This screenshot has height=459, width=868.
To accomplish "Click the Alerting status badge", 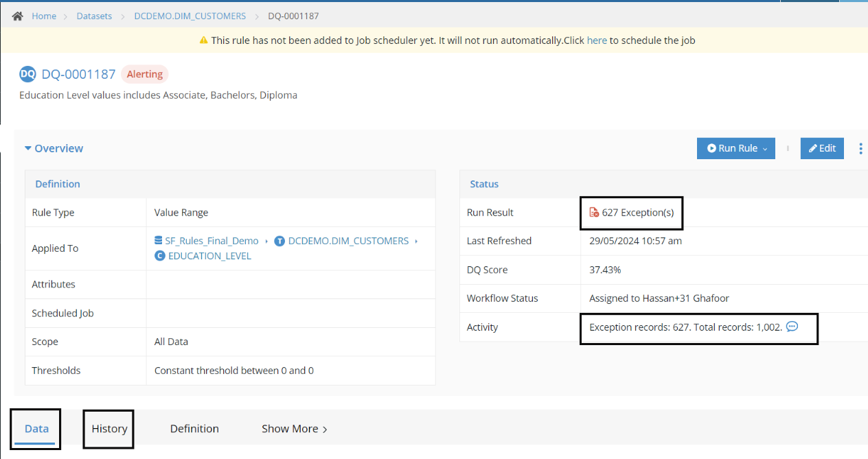I will [144, 74].
